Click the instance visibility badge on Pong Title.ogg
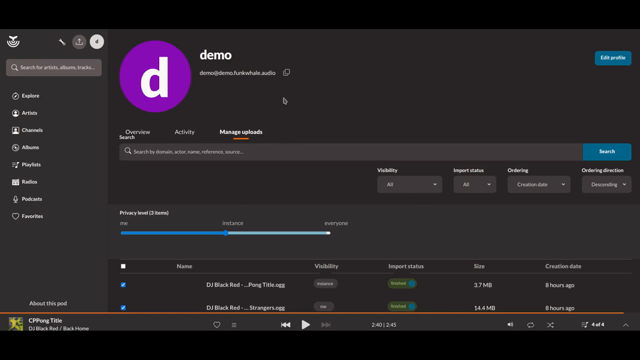 325,283
